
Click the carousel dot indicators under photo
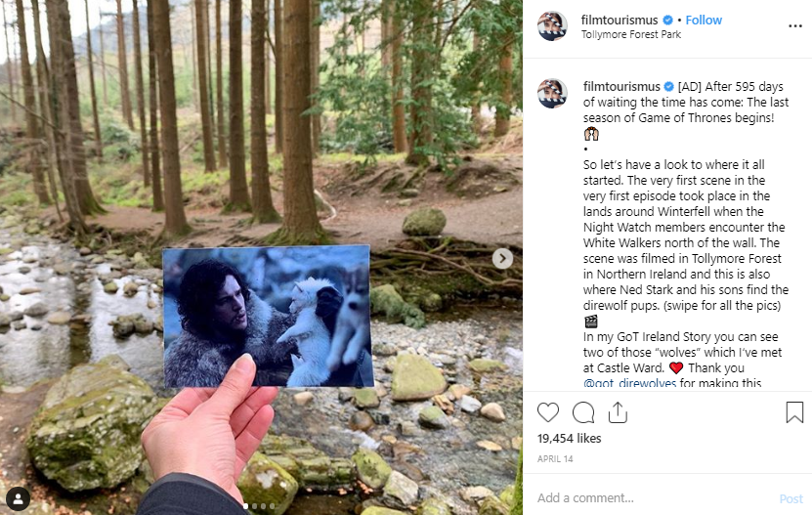[x=261, y=506]
